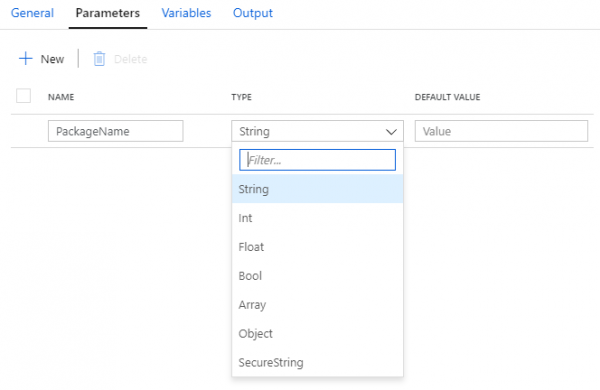Image resolution: width=600 pixels, height=390 pixels.
Task: Open the Output tab
Action: coord(253,13)
